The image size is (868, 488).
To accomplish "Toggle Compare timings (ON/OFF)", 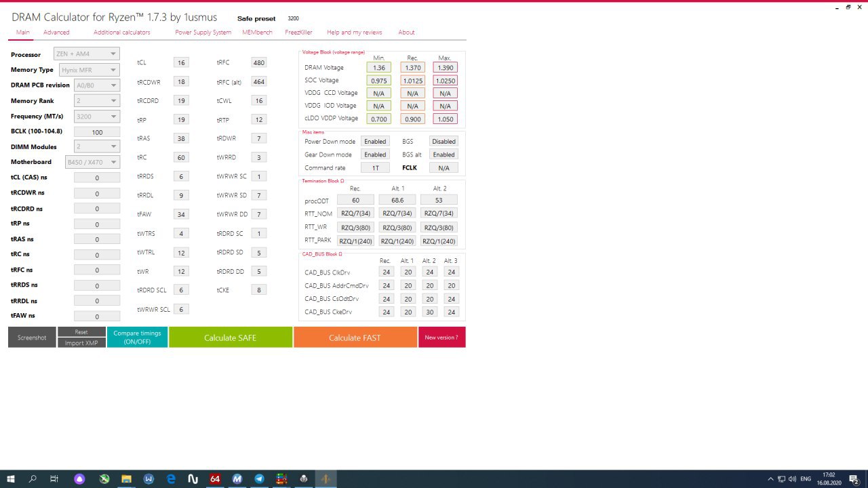I will (137, 337).
